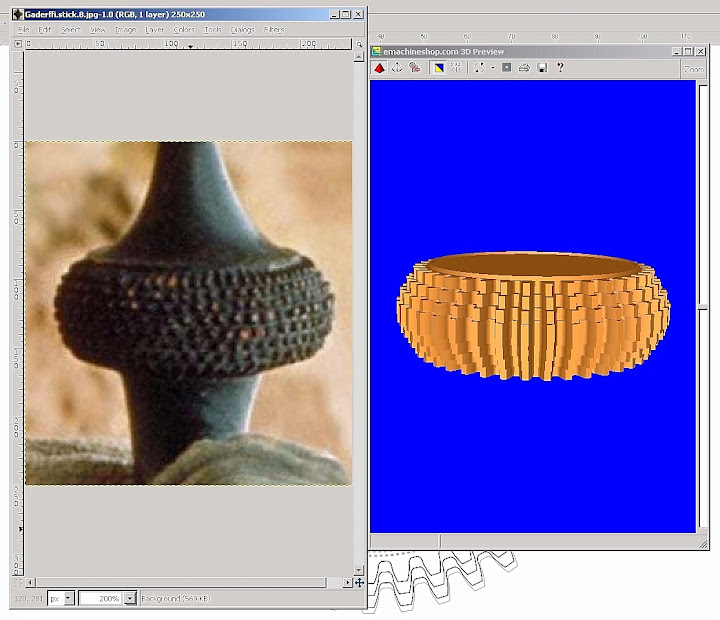
Task: Click the emachineshop 3D Preview title icon
Action: [377, 51]
